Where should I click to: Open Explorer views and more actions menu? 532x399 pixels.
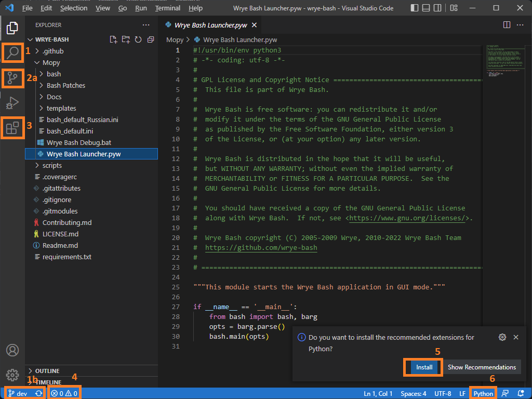point(146,25)
